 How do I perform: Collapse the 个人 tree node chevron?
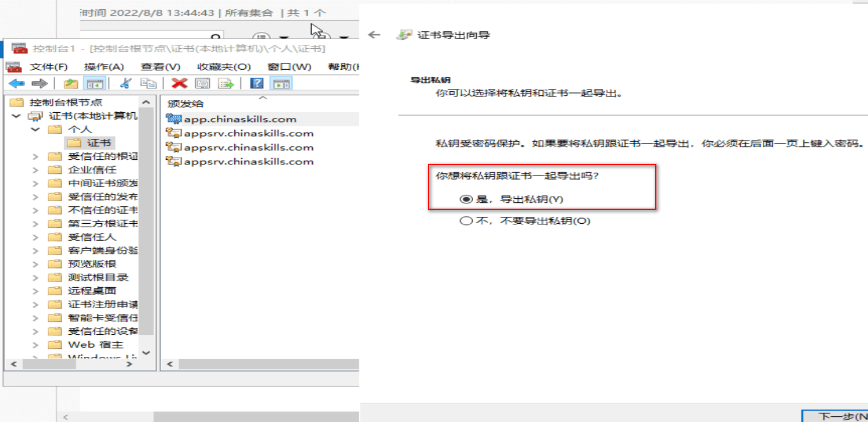[35, 129]
